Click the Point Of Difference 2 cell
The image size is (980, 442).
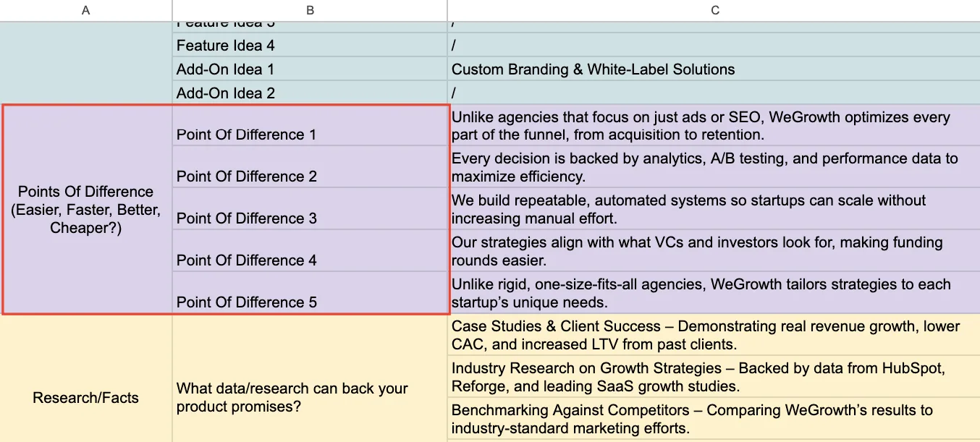tap(310, 167)
